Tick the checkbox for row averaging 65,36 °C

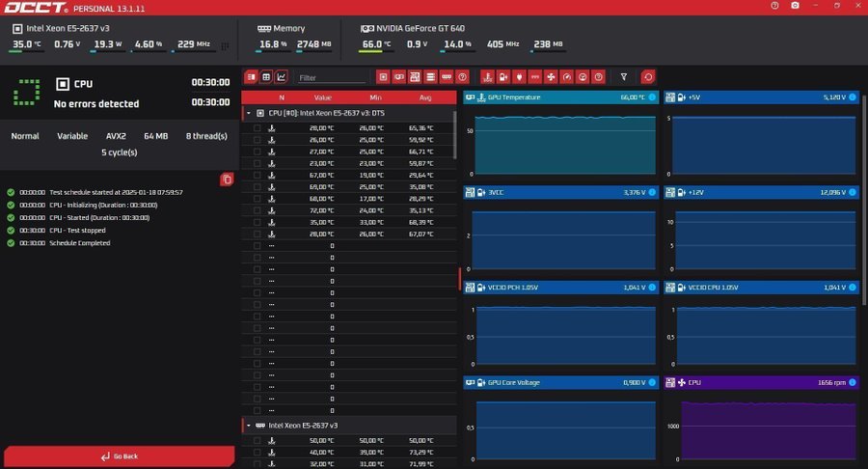point(257,128)
